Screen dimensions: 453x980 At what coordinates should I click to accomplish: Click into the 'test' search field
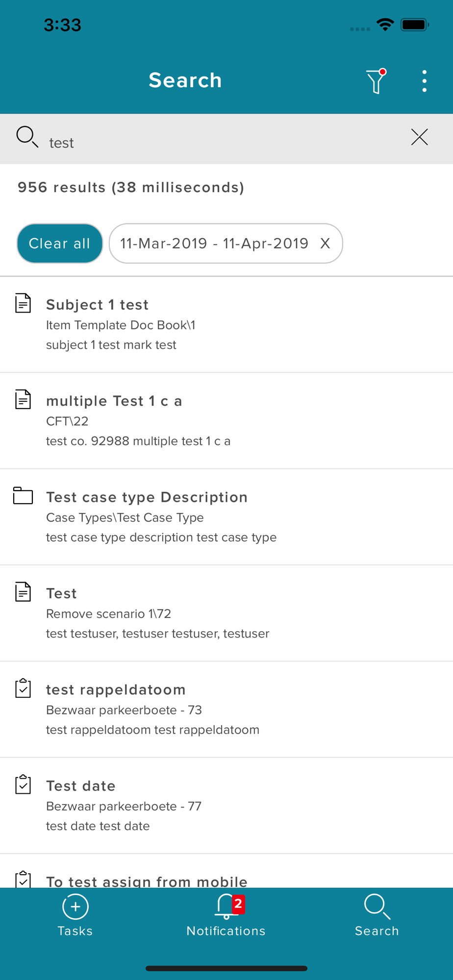click(x=221, y=142)
